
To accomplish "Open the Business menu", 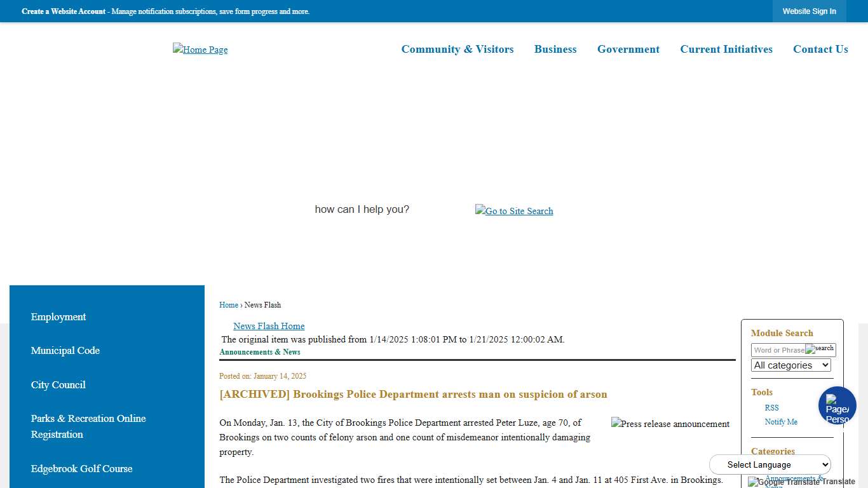I will pos(555,50).
